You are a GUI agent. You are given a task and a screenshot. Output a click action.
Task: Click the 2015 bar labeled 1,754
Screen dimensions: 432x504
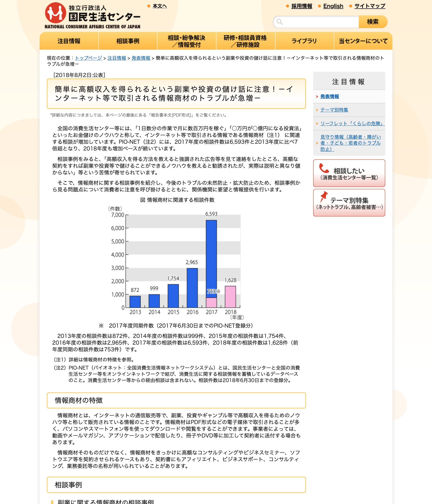point(173,296)
